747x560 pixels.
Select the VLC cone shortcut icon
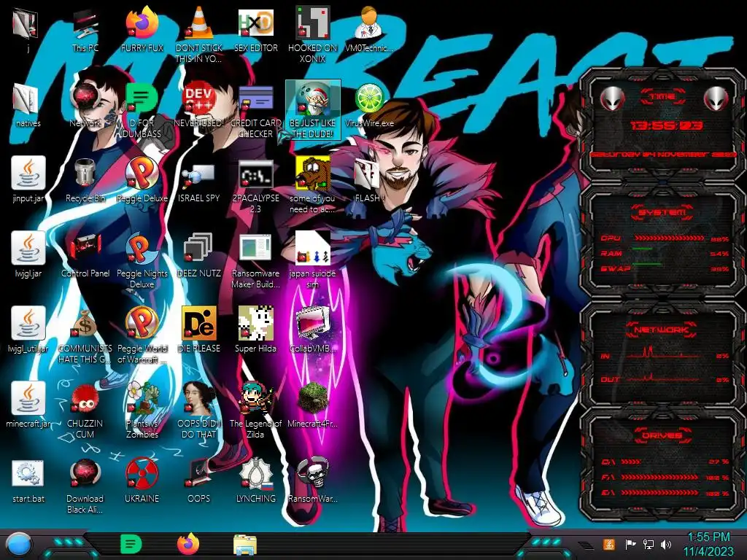pos(198,24)
